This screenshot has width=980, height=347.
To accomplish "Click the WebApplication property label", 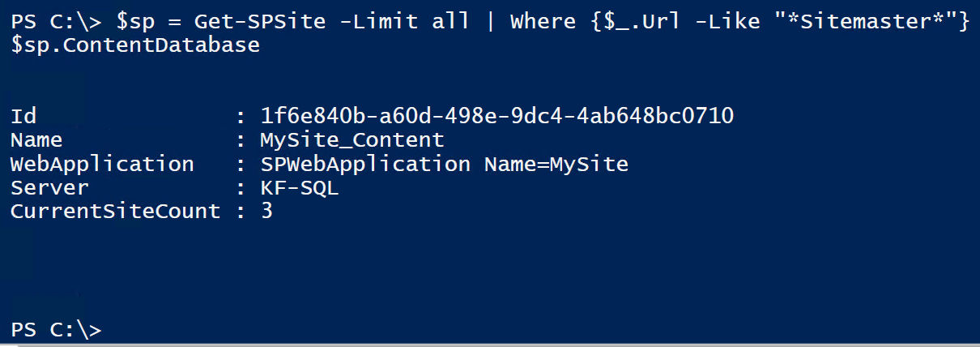I will click(102, 164).
